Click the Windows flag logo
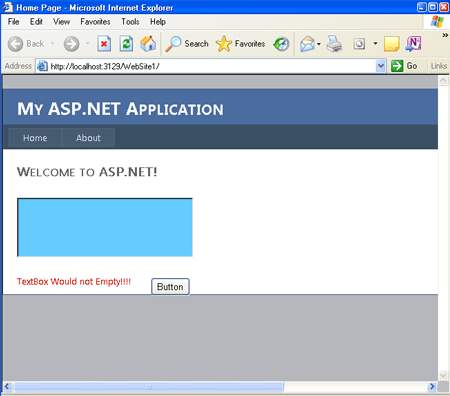 [437, 22]
